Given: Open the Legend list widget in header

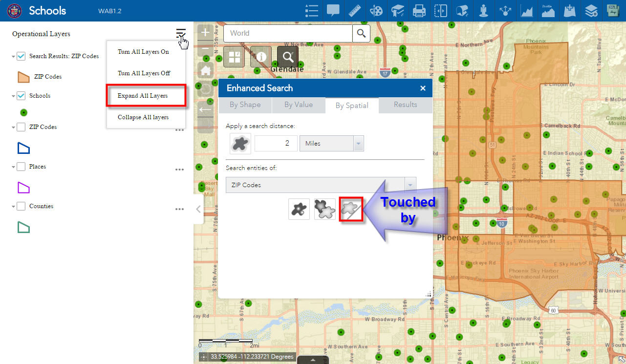Looking at the screenshot, I should [x=311, y=11].
